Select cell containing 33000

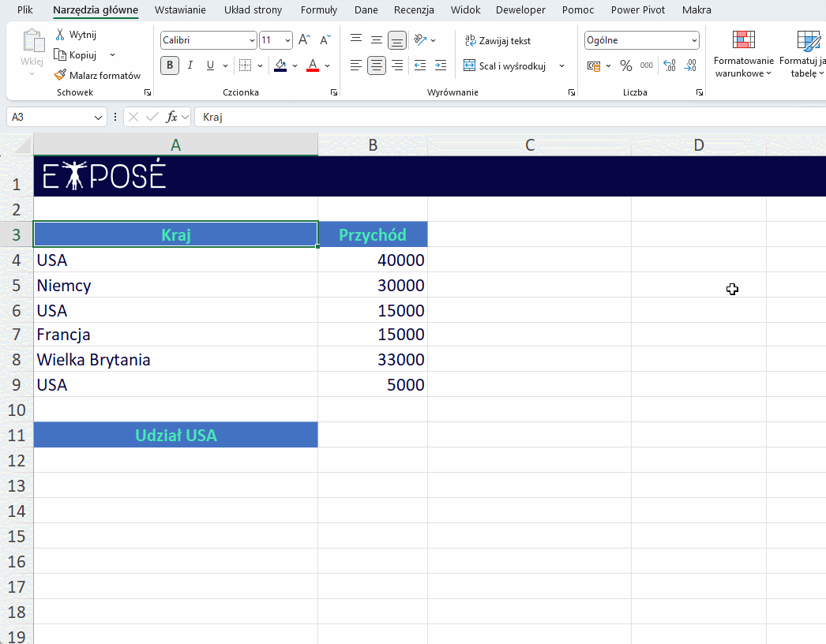[x=373, y=359]
